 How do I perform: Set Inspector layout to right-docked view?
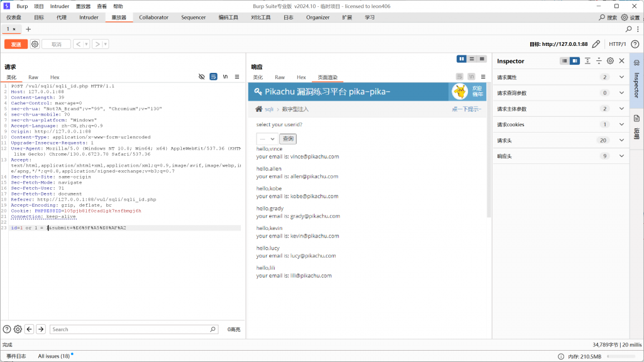point(575,61)
